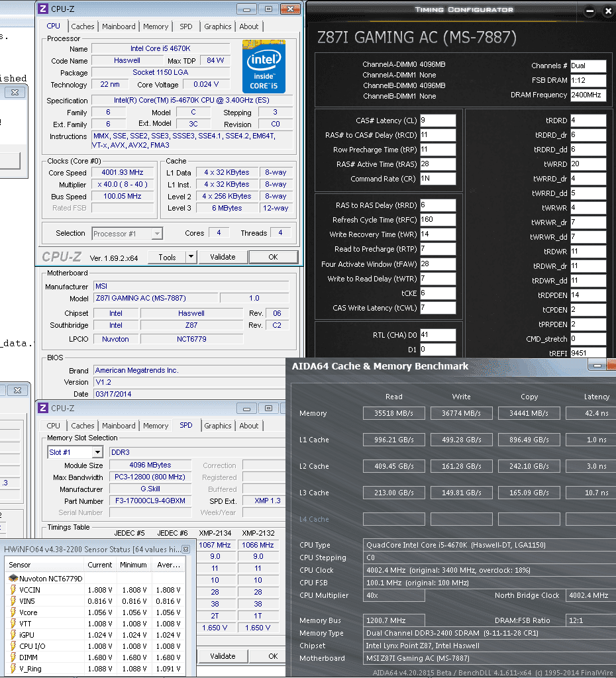Switch to Memory tab in top CPU-Z
The height and width of the screenshot is (678, 616).
click(x=155, y=26)
